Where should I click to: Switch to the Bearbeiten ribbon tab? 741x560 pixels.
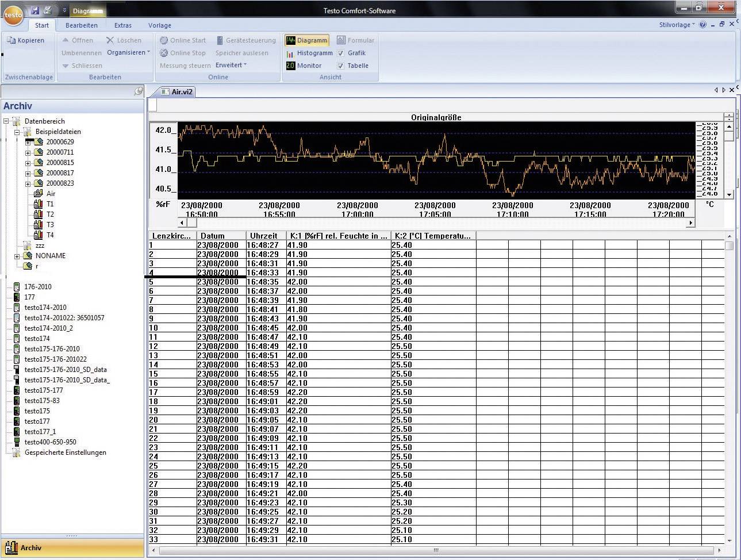point(81,25)
